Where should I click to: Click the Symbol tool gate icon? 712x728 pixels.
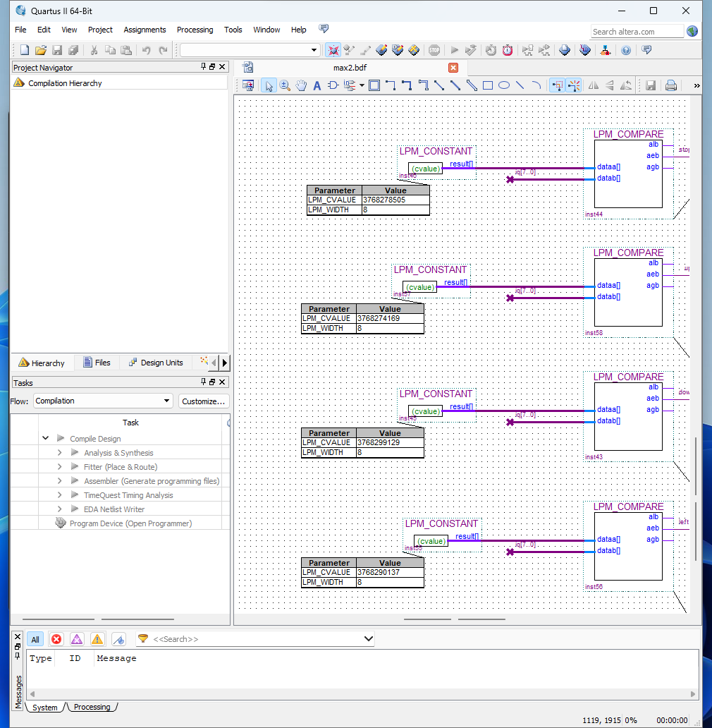[333, 85]
